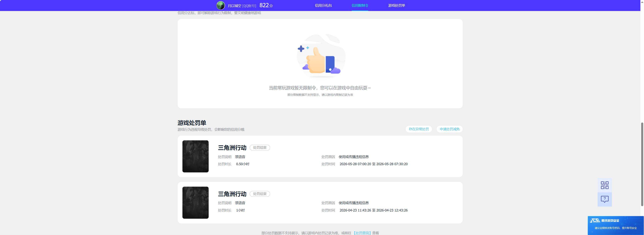Click the 游戏处罚单 section heading
This screenshot has width=644, height=235.
[192, 123]
